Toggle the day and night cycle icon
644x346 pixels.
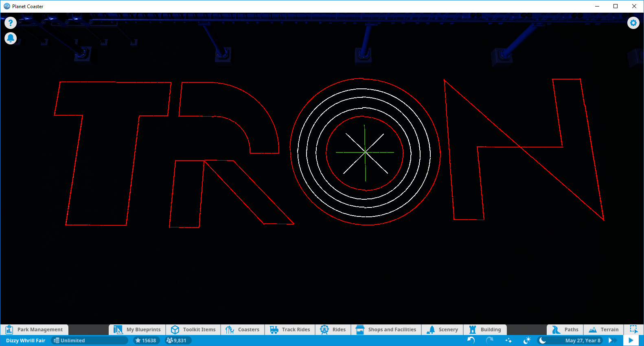coord(527,340)
